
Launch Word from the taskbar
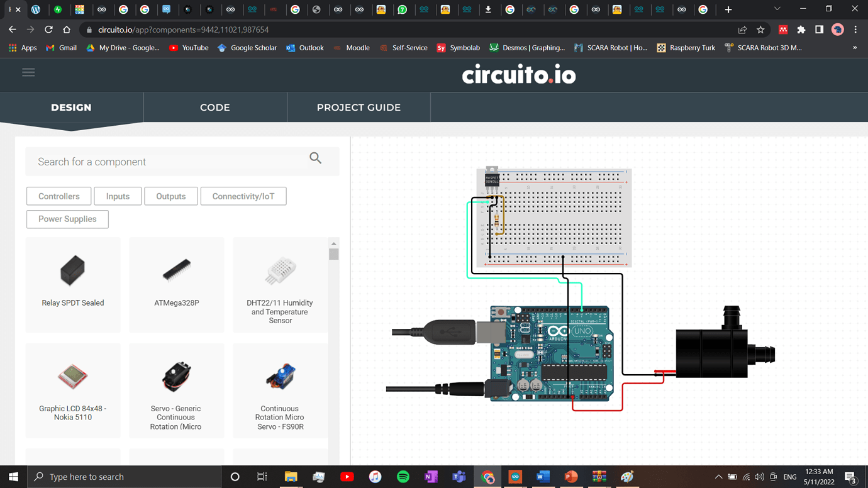(x=542, y=476)
